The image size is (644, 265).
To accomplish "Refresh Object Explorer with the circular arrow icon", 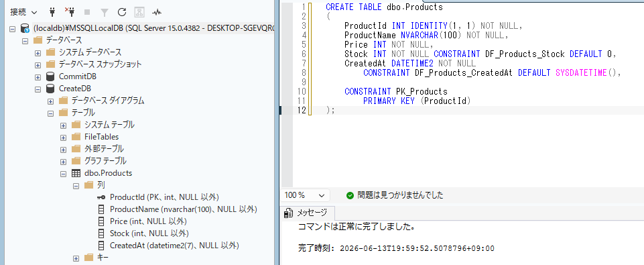I will click(x=122, y=12).
